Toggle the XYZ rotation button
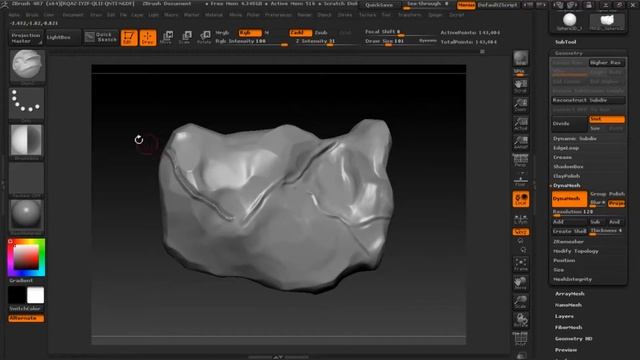 pos(521,232)
